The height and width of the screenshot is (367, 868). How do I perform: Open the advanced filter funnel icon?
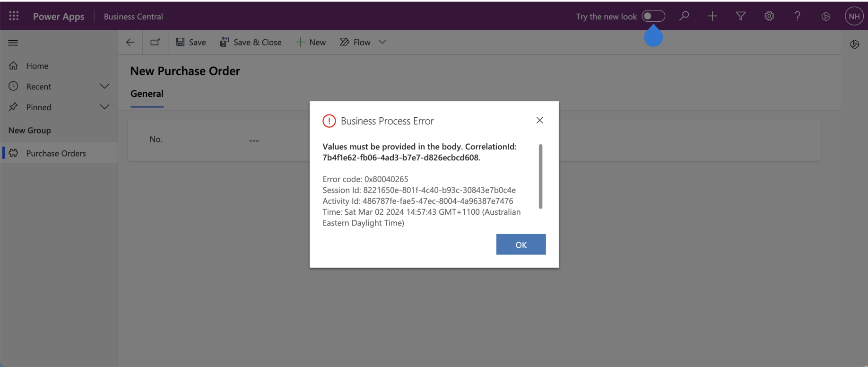pyautogui.click(x=740, y=16)
